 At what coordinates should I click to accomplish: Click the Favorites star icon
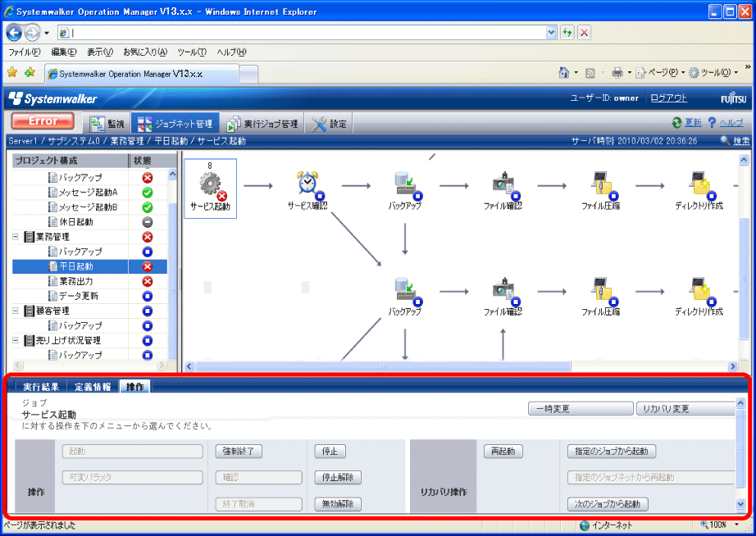coord(12,72)
